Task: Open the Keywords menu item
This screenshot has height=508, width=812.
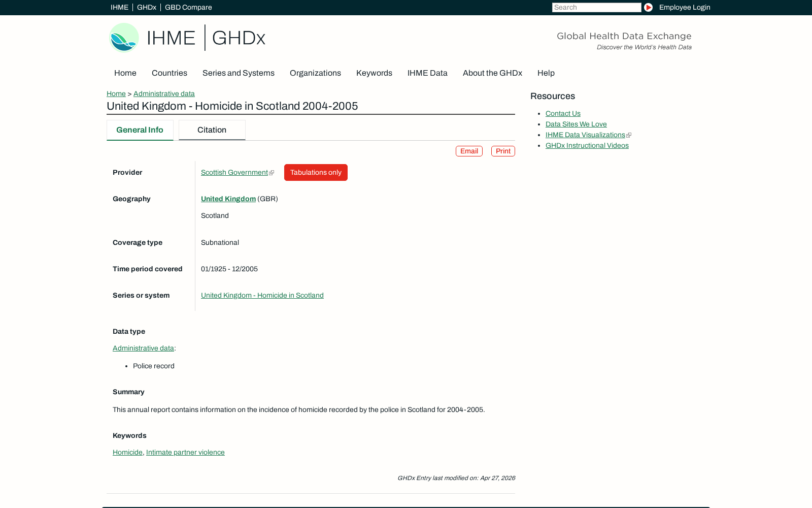Action: 374,73
